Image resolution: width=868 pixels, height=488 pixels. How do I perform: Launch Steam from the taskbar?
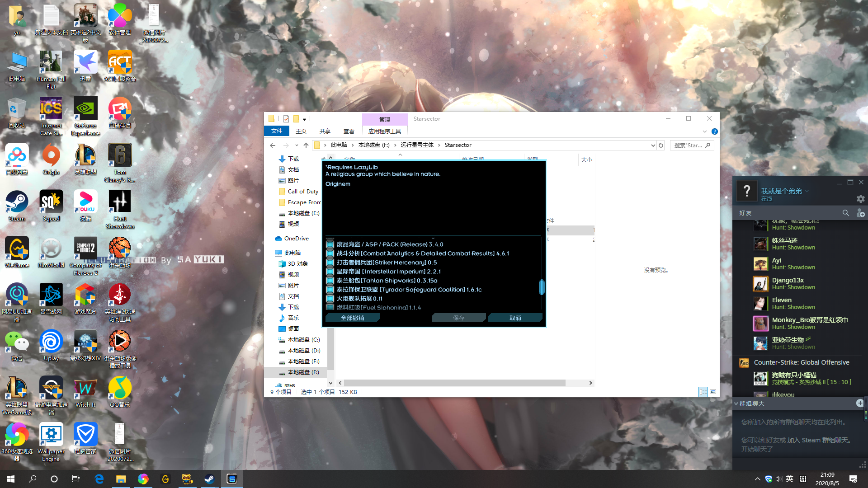coord(209,479)
